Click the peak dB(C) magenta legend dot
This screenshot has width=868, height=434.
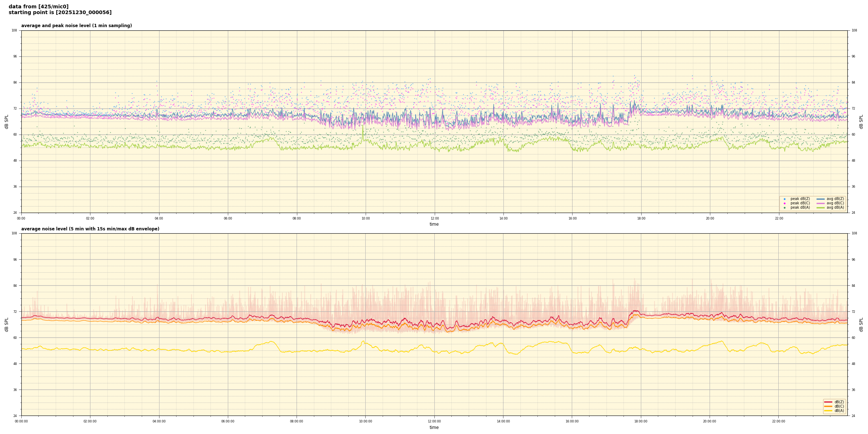784,203
